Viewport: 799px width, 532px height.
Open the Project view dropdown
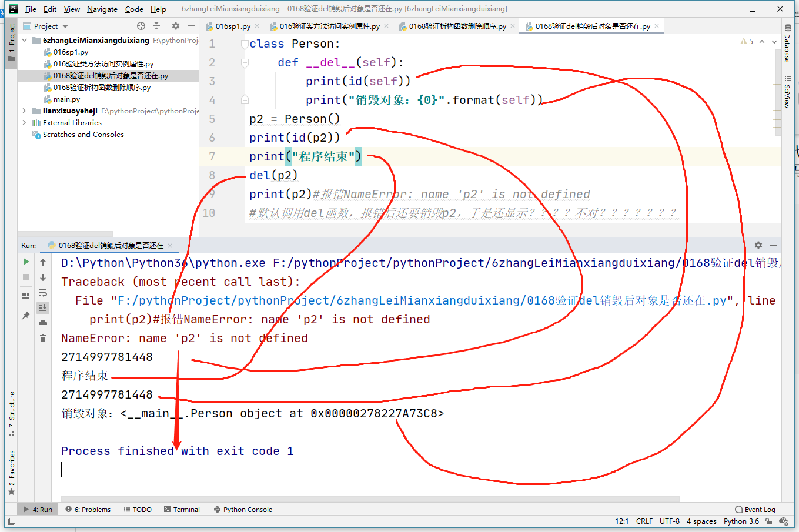[x=46, y=26]
